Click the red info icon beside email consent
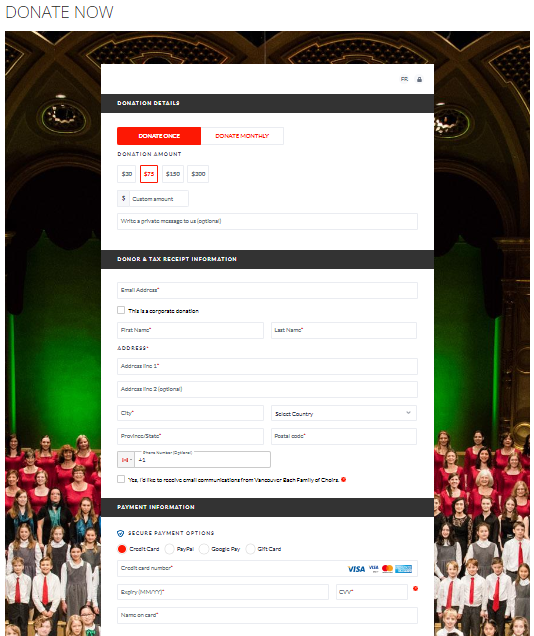 pyautogui.click(x=343, y=479)
